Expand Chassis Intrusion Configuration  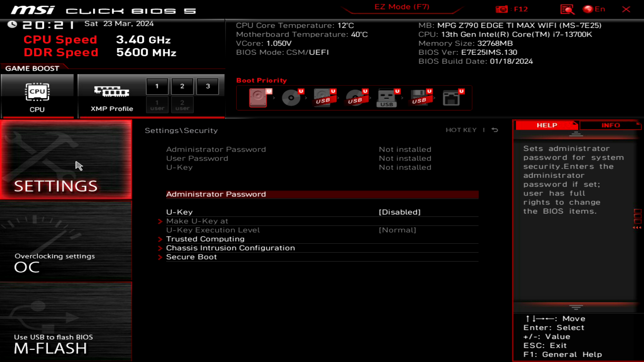click(x=230, y=247)
